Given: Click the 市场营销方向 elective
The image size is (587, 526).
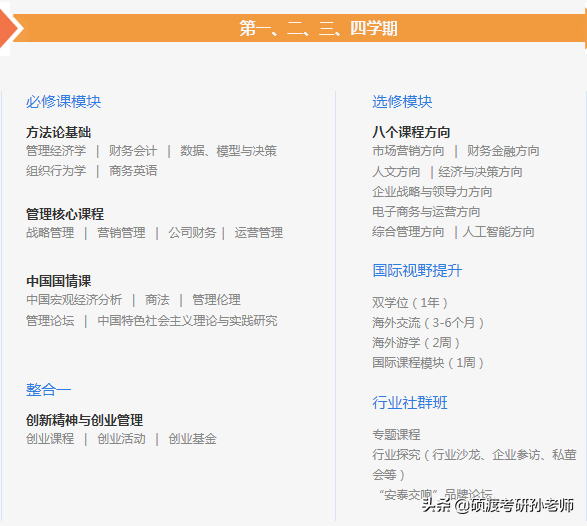Looking at the screenshot, I should point(408,151).
